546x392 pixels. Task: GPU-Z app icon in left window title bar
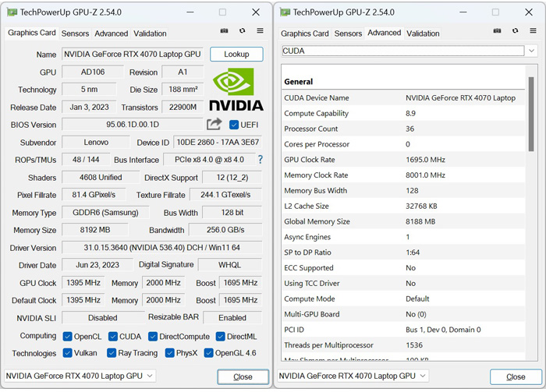tap(12, 12)
